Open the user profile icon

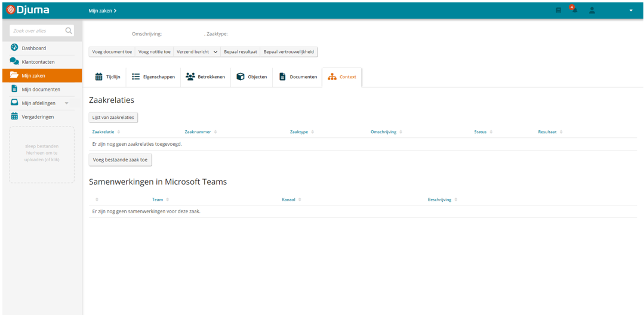(592, 10)
